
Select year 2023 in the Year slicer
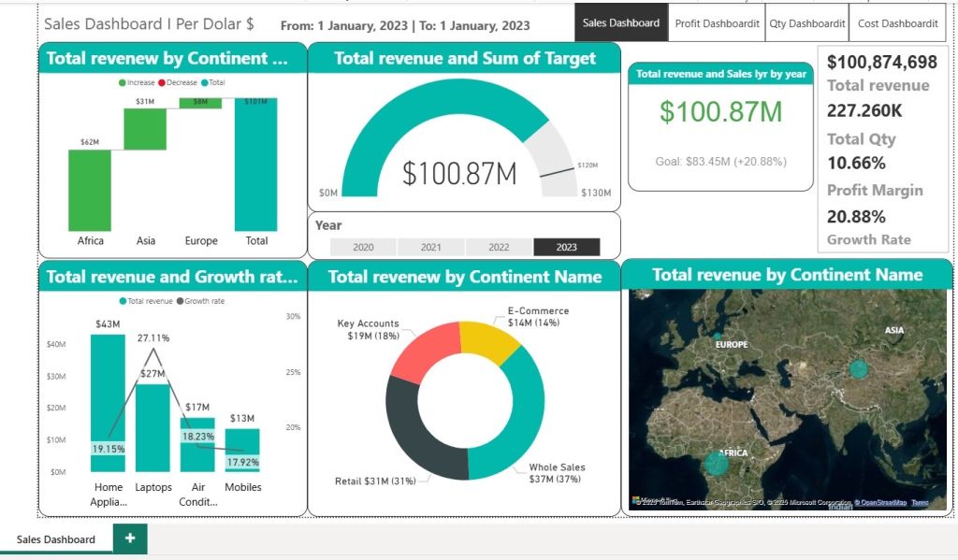[566, 248]
